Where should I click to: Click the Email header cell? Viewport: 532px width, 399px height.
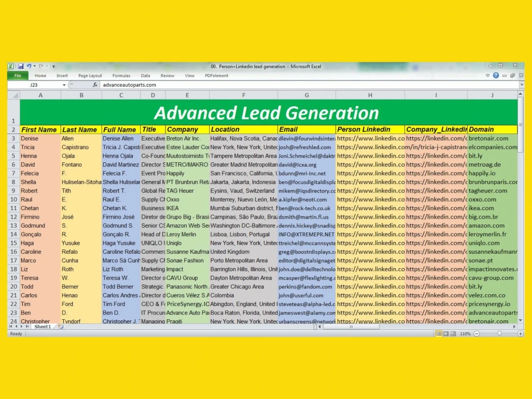coord(306,130)
